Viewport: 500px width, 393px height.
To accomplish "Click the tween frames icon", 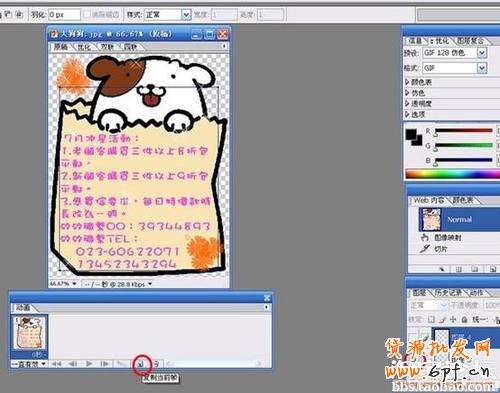I will 121,364.
